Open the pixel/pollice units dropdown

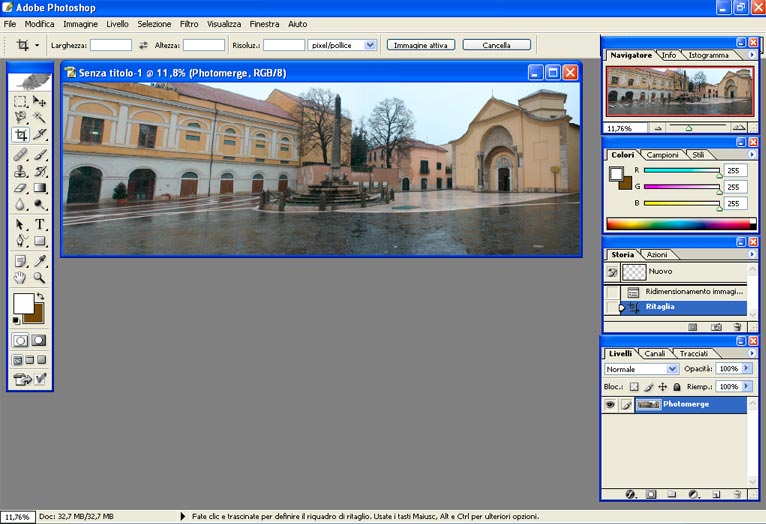point(342,45)
